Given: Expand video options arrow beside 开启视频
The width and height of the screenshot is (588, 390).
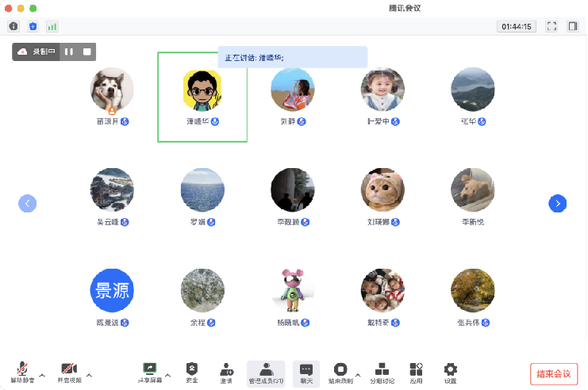Looking at the screenshot, I should tap(89, 374).
